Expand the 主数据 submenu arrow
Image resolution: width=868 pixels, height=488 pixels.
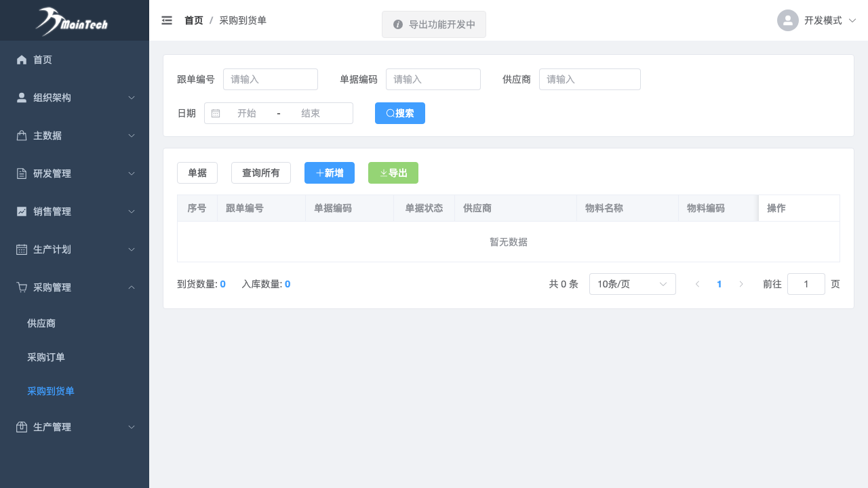pos(132,136)
